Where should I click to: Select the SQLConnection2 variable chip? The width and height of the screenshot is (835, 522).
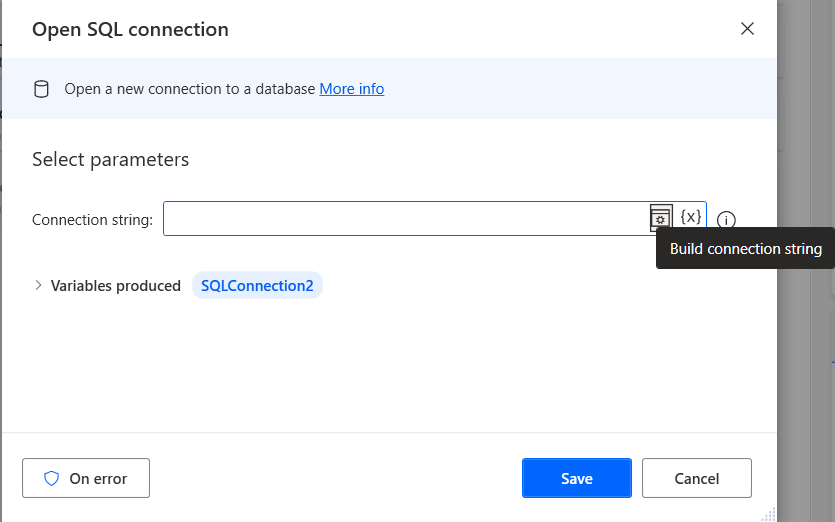[257, 286]
